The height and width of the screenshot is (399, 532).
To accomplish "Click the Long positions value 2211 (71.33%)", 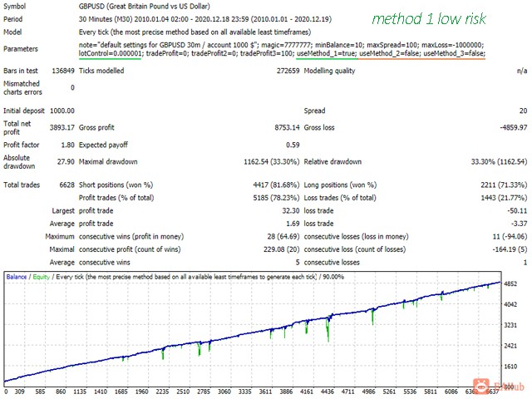I will click(x=504, y=185).
